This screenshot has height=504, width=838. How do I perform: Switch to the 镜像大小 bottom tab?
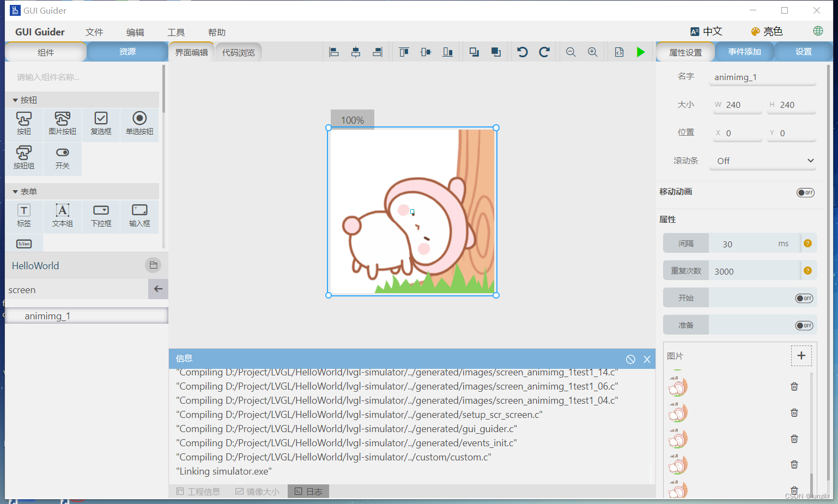[257, 491]
